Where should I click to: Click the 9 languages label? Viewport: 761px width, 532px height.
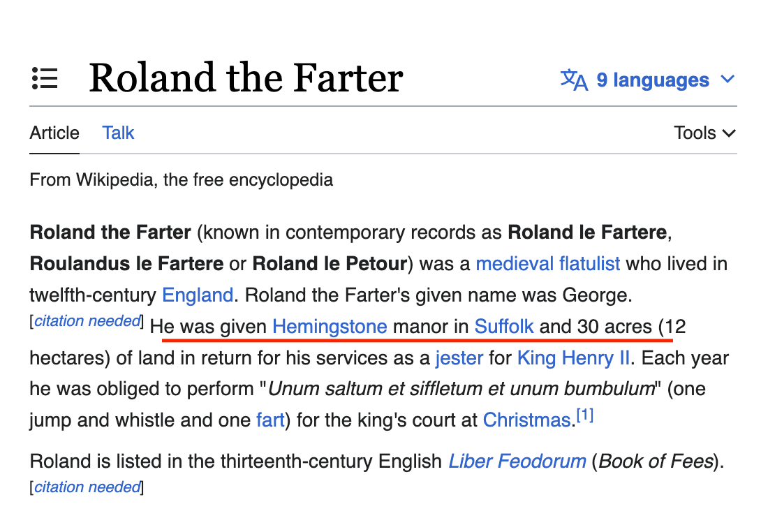click(x=652, y=80)
